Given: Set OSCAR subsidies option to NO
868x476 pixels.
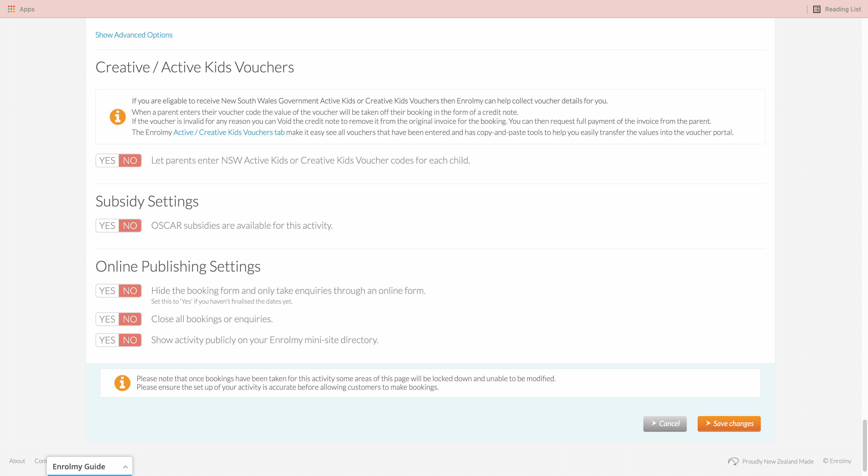Looking at the screenshot, I should point(130,226).
